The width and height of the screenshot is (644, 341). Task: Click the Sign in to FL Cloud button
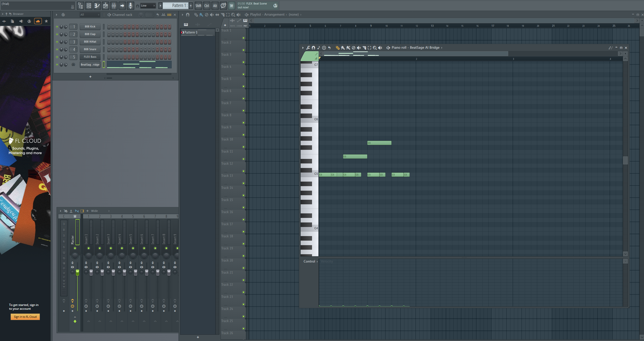[x=25, y=317]
